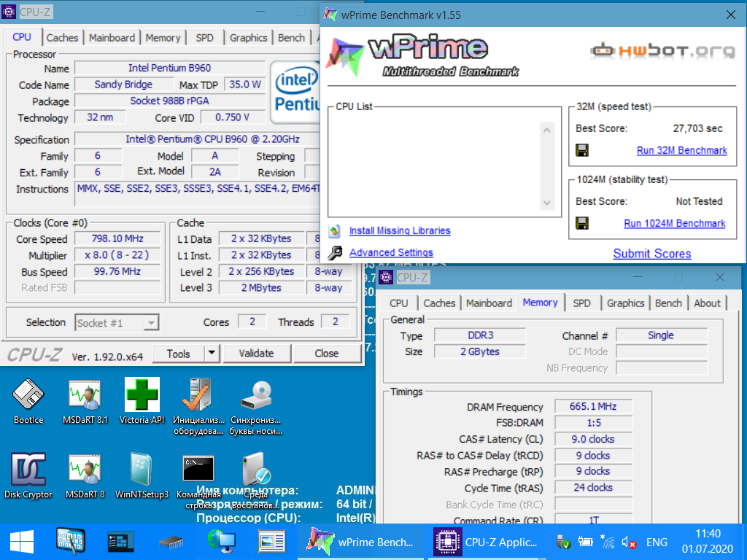The width and height of the screenshot is (747, 560).
Task: Click the Submit Scores link
Action: click(651, 254)
